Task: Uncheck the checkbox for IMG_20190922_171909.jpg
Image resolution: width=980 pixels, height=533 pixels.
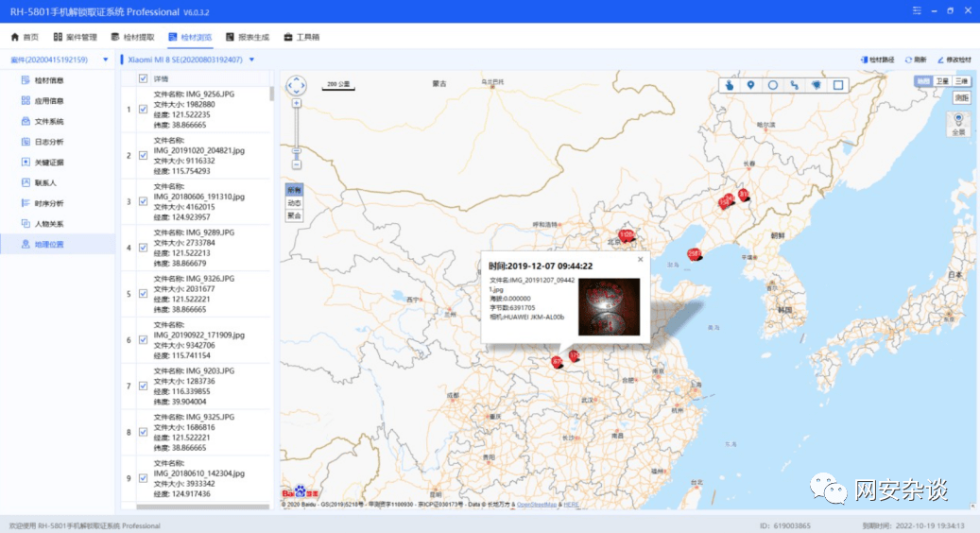Action: click(143, 340)
